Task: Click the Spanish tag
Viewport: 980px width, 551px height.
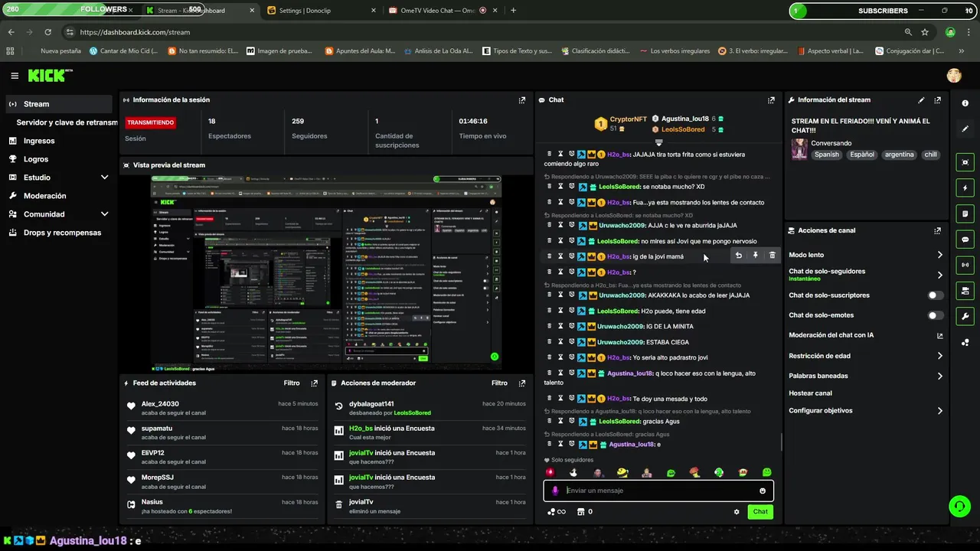Action: 827,155
